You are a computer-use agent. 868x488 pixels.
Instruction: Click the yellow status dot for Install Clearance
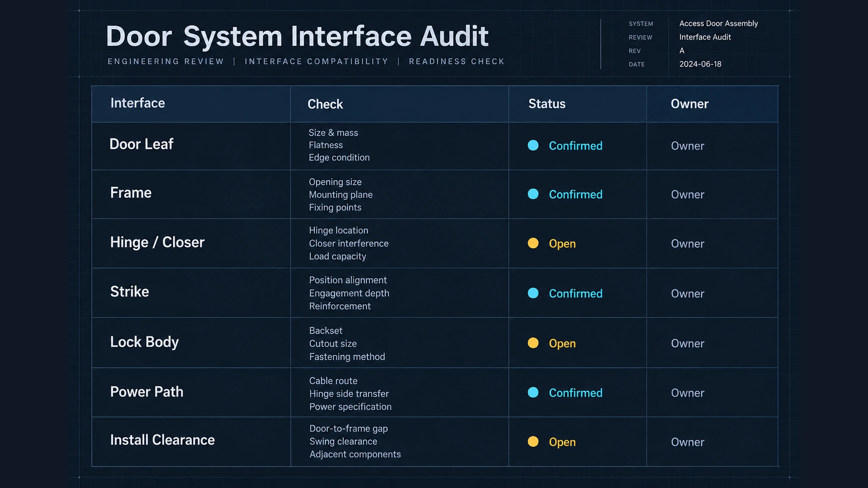[x=533, y=441]
